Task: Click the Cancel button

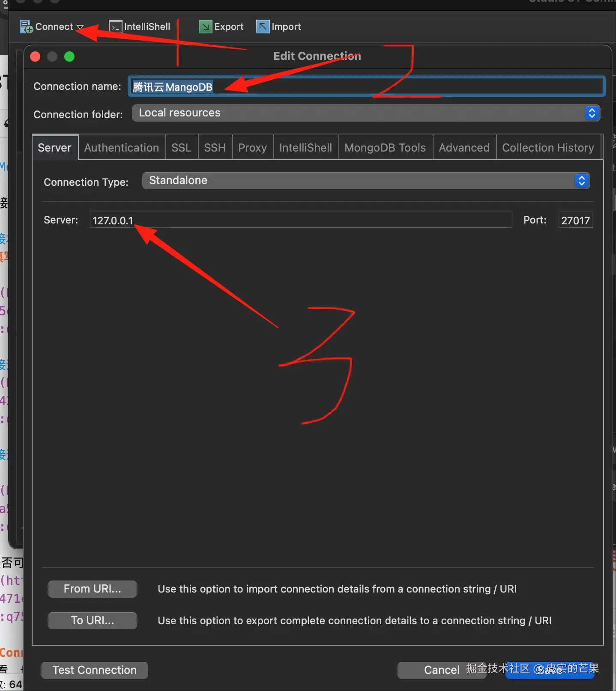Action: pos(442,670)
